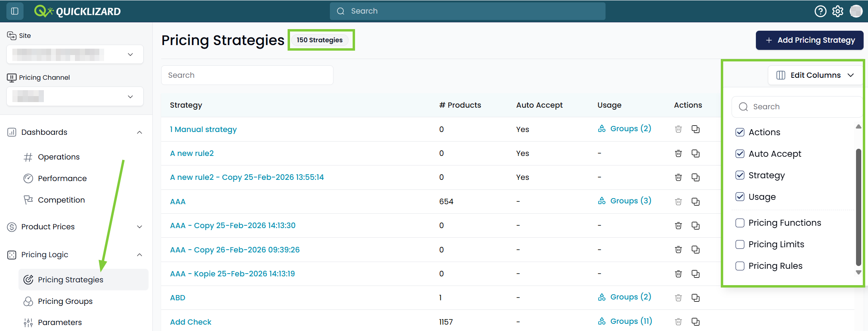Open Groups (2) in 1 Manual strategy row

(x=625, y=129)
